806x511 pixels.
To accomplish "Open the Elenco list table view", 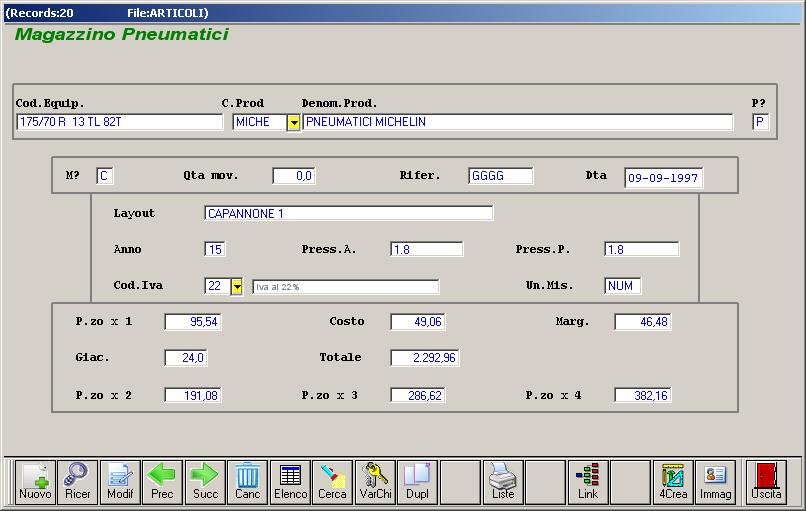I will click(x=290, y=481).
